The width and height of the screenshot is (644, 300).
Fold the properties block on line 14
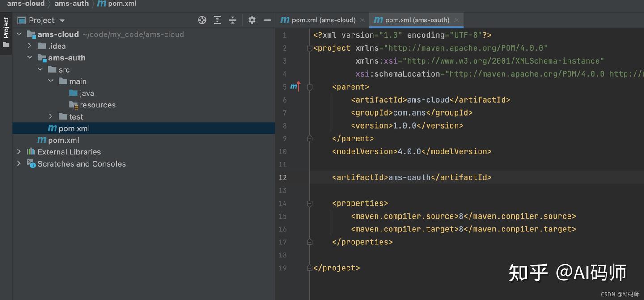tap(309, 203)
